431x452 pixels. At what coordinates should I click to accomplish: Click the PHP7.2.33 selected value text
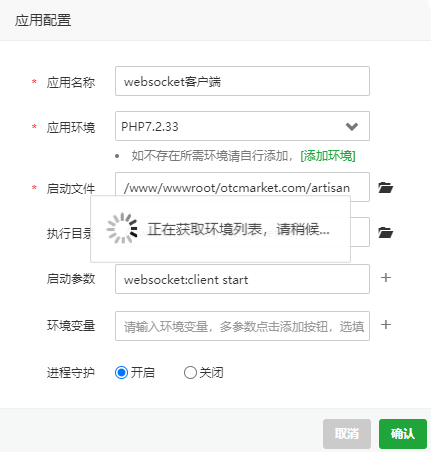(150, 127)
